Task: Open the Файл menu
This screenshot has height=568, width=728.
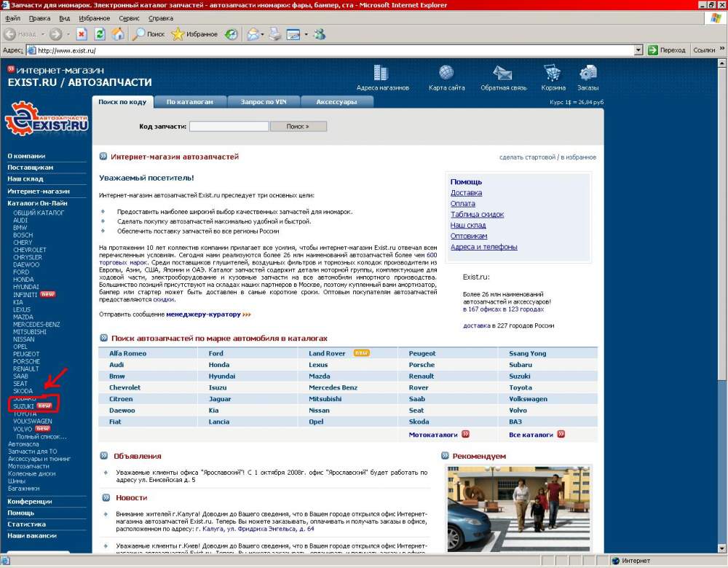Action: point(12,18)
